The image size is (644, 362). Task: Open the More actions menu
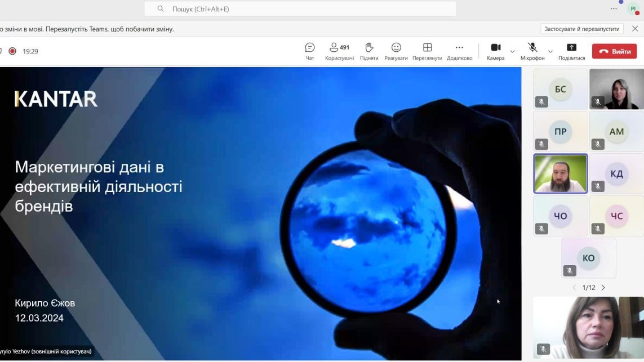point(459,51)
